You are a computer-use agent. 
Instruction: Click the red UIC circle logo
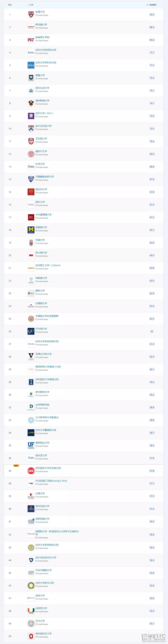point(31,471)
